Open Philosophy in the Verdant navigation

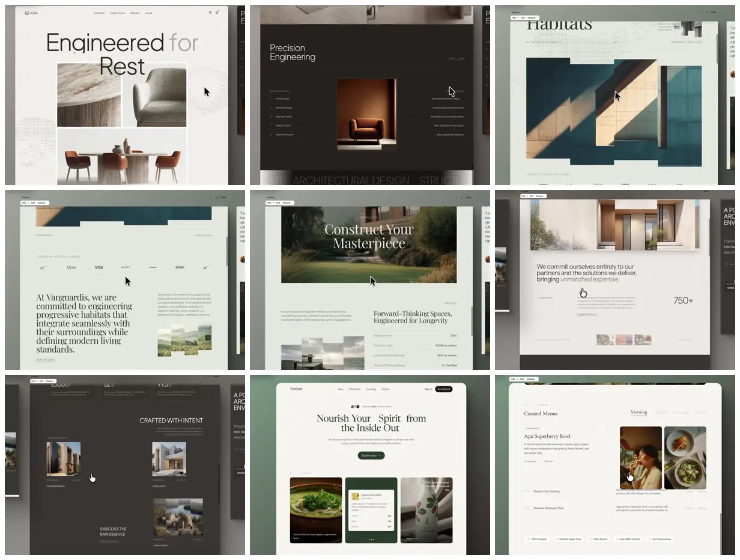[x=354, y=389]
